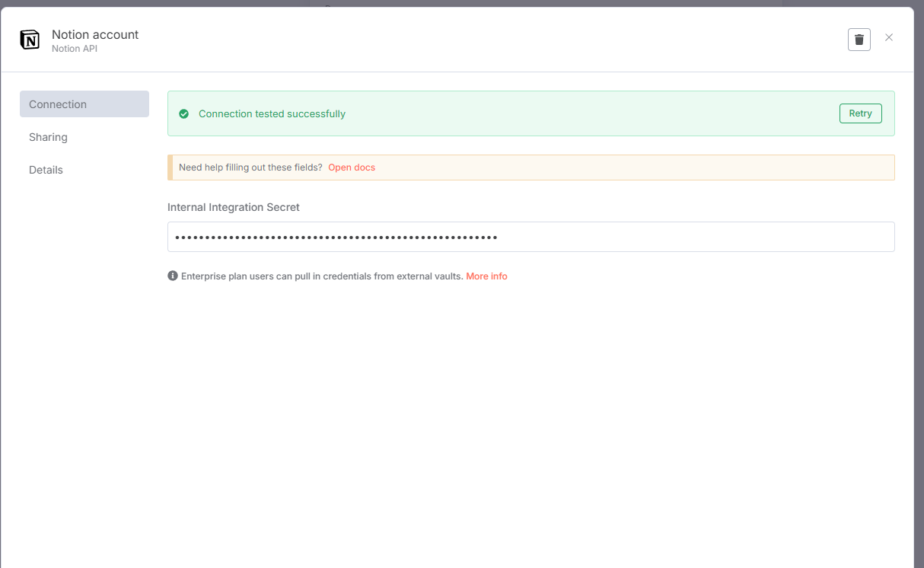
Task: Click 'Enterprise plan users can pull in credentials' text
Action: click(322, 276)
